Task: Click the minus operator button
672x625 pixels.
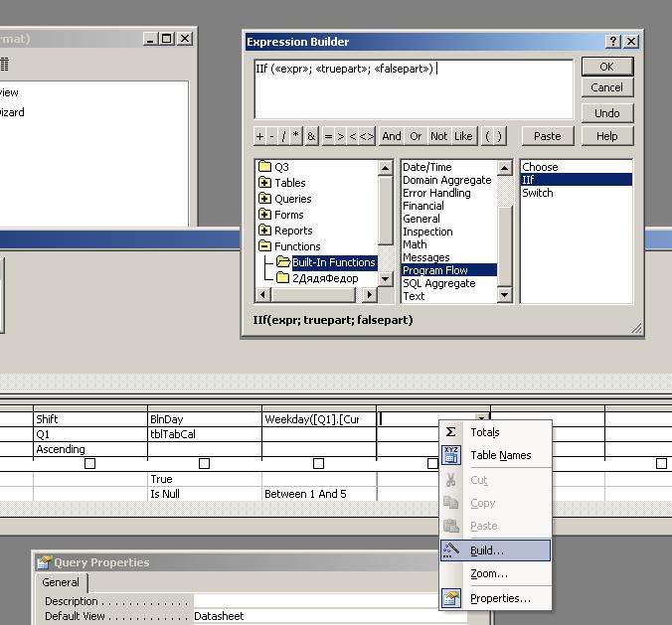Action: 271,136
